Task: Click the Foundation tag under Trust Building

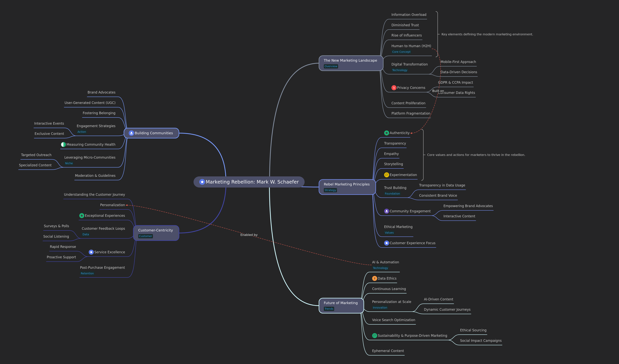Action: (x=392, y=194)
